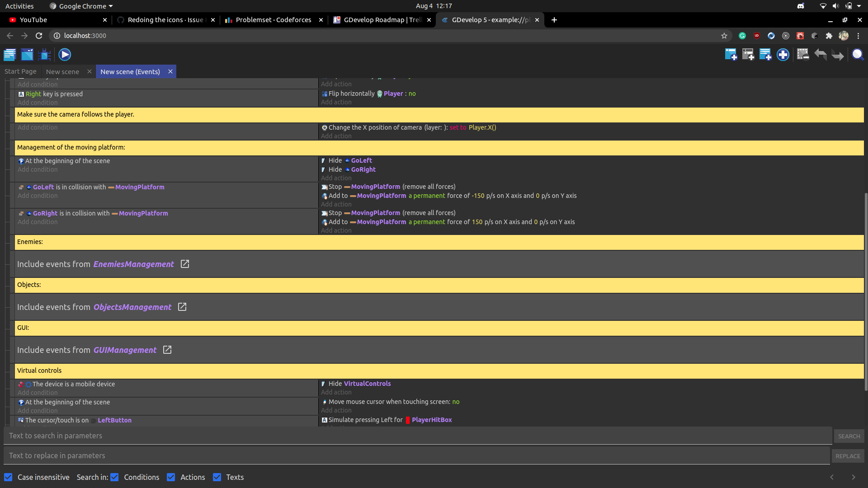Open the project manager icon

(9, 55)
